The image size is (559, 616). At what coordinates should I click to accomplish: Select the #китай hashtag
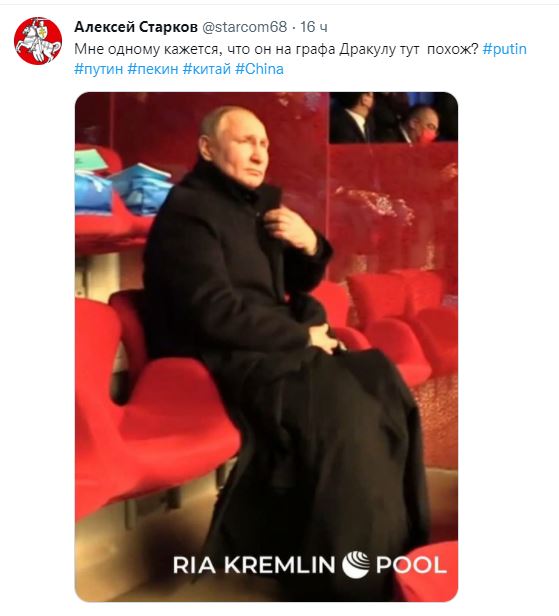tap(207, 69)
